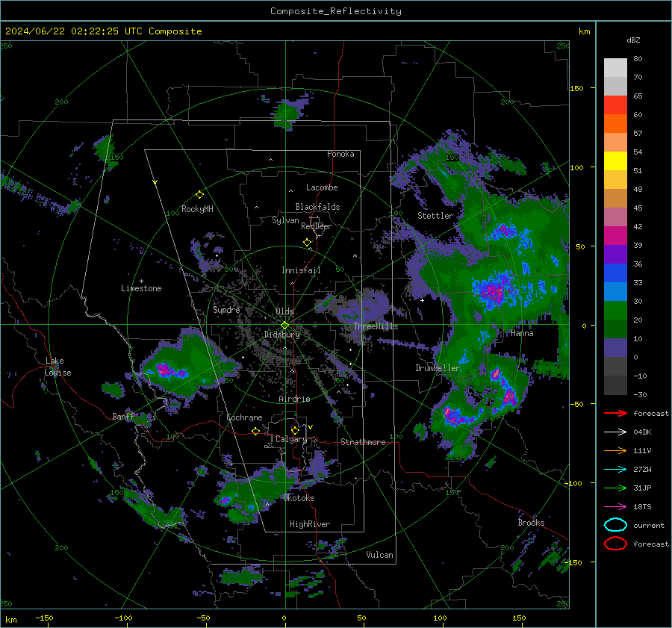Click the orange 111V arrow legend icon

[x=615, y=450]
